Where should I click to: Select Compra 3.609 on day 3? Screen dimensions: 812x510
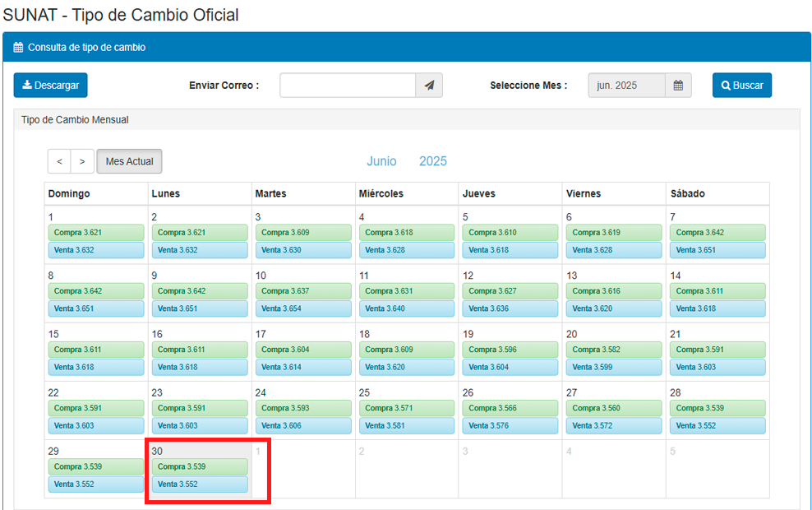pos(303,232)
